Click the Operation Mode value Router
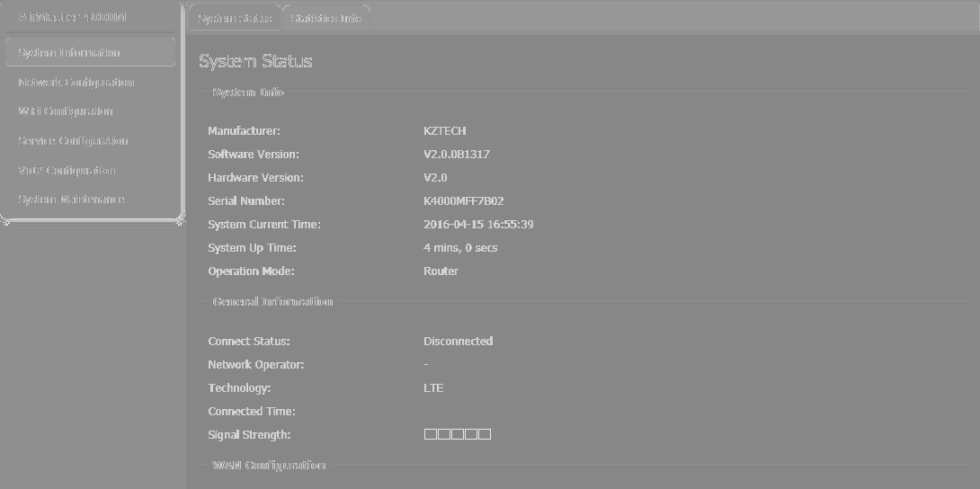Screen dimensions: 980x489 click(x=441, y=271)
